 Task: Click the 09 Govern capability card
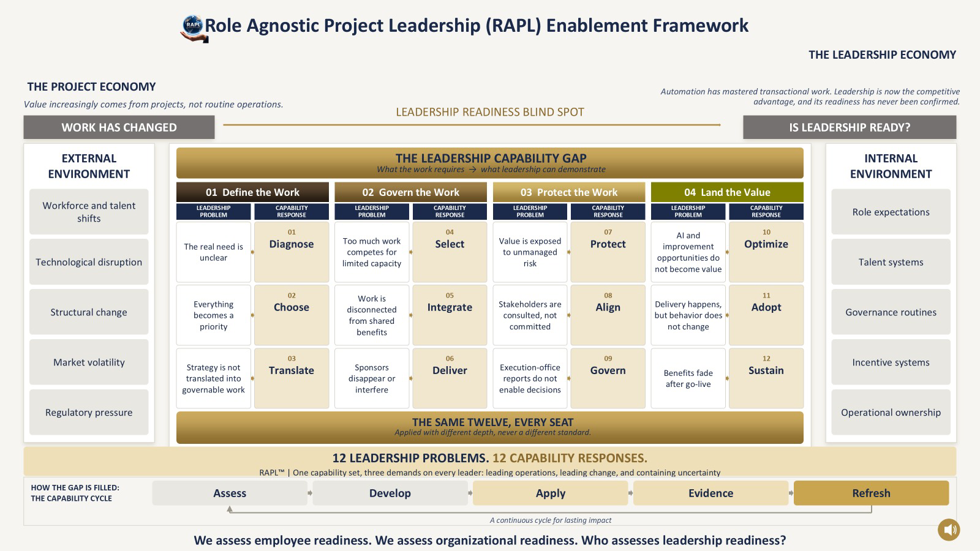(608, 378)
